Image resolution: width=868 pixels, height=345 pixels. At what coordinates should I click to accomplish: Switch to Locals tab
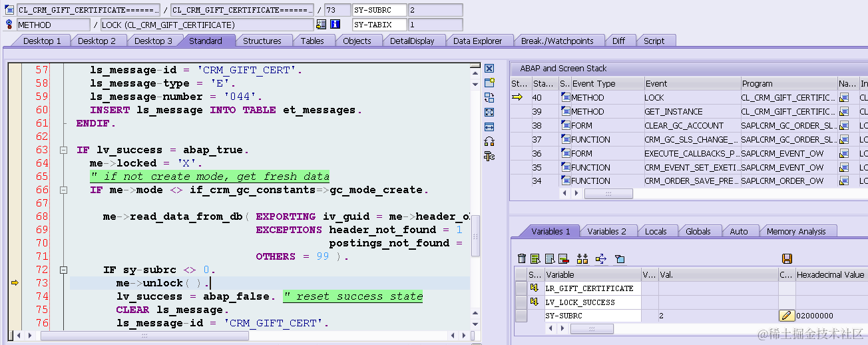point(656,231)
